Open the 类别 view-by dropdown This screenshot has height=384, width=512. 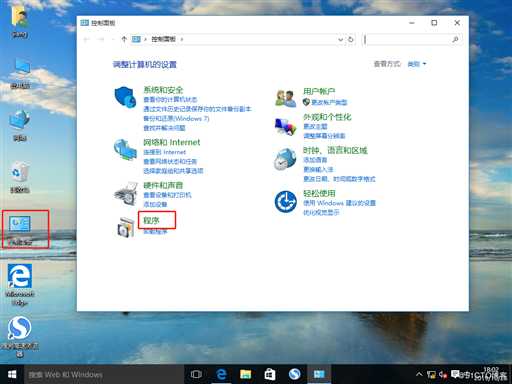(x=417, y=64)
